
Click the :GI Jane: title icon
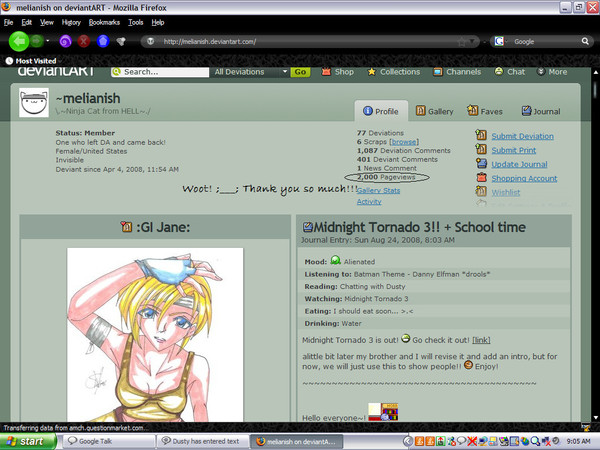tap(126, 227)
